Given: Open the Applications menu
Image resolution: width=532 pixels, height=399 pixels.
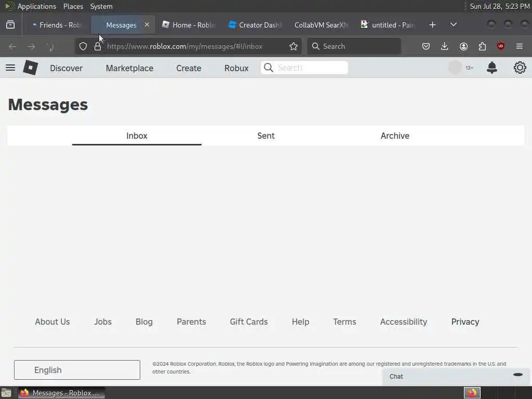Looking at the screenshot, I should coord(37,6).
